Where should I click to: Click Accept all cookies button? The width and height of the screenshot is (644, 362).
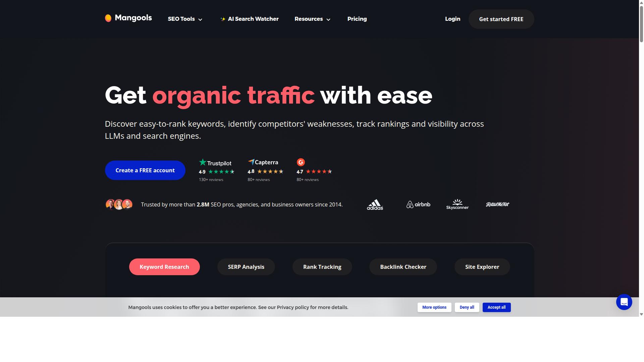pos(496,307)
